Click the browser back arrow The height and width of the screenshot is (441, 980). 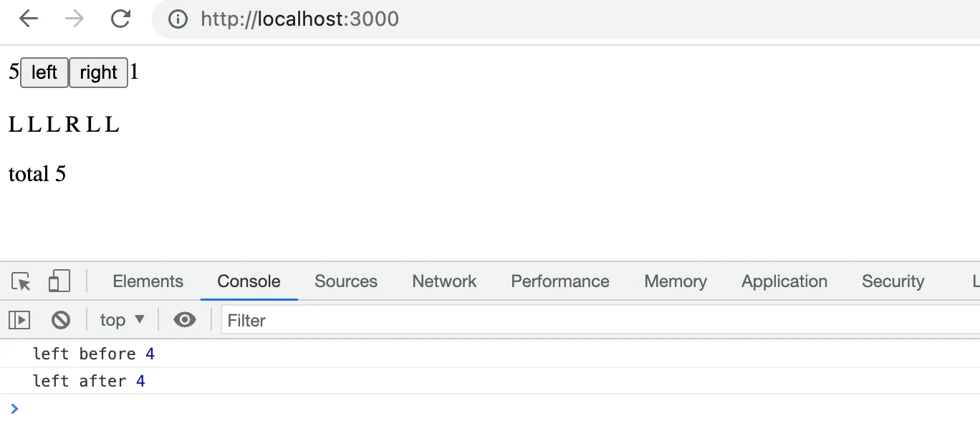point(29,19)
